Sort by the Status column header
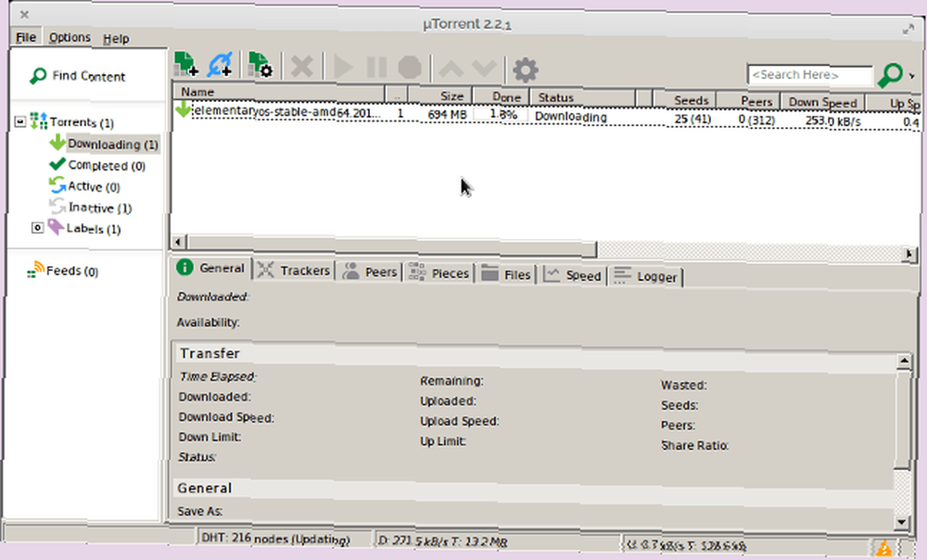Image resolution: width=927 pixels, height=560 pixels. (x=583, y=97)
